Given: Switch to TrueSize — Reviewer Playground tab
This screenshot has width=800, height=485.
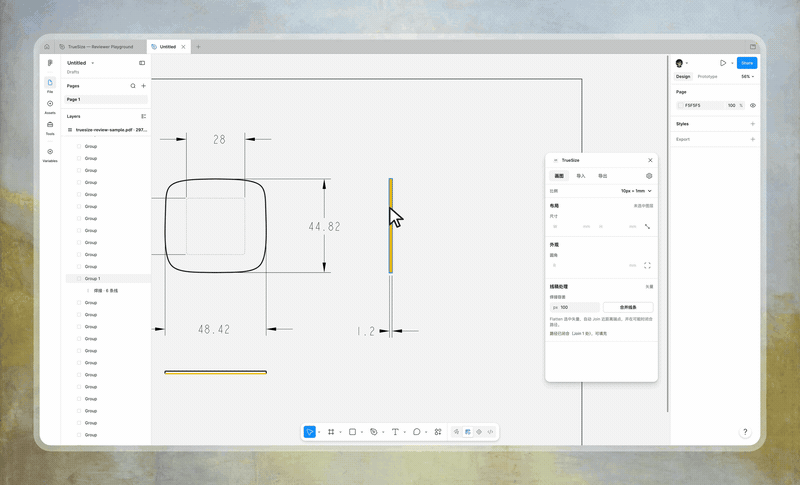Looking at the screenshot, I should (100, 46).
